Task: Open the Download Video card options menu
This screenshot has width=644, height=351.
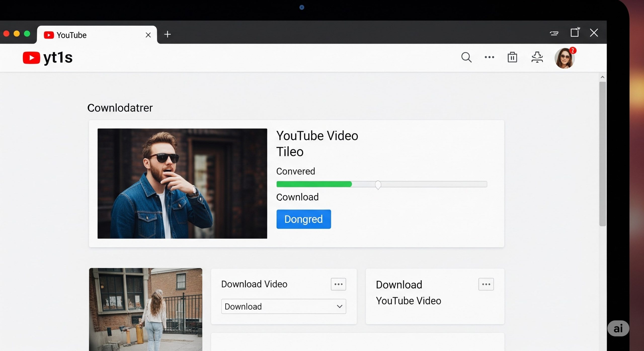Action: pos(338,284)
